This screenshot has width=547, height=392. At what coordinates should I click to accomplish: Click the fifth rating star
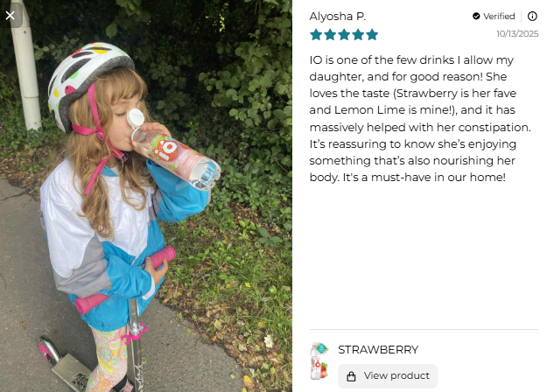(x=372, y=34)
